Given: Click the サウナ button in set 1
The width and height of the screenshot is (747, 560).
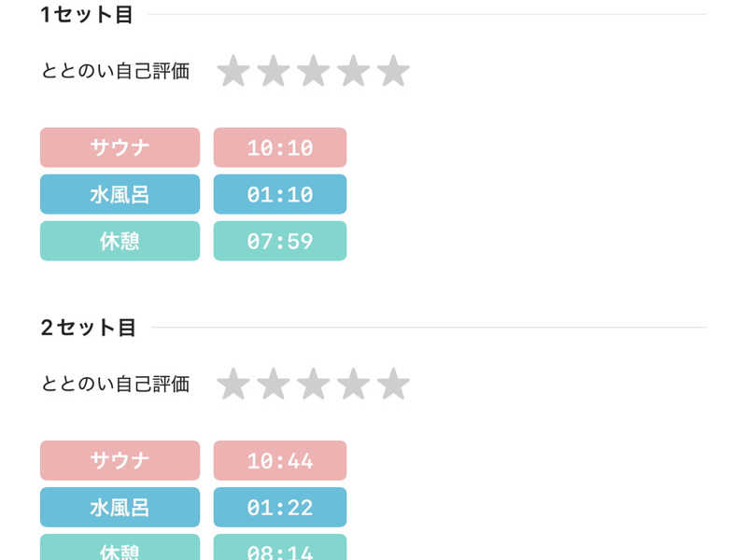Looking at the screenshot, I should pos(120,147).
